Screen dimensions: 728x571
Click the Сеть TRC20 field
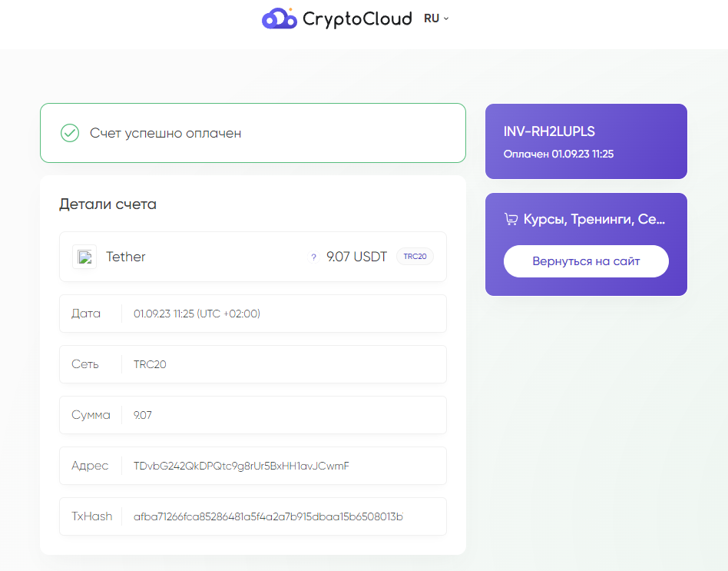(x=253, y=364)
